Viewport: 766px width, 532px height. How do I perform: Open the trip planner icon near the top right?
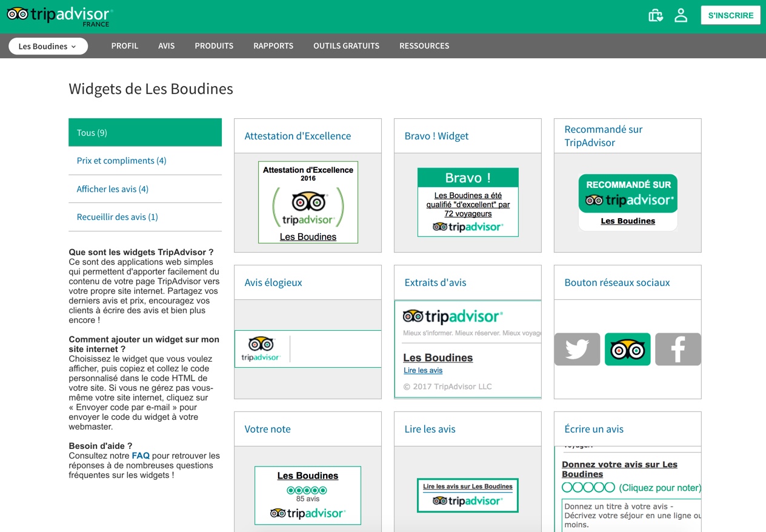[656, 15]
